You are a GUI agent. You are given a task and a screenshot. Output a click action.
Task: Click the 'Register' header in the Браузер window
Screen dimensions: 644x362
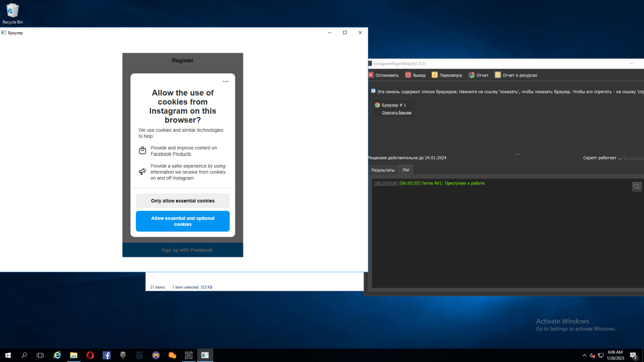click(x=183, y=60)
